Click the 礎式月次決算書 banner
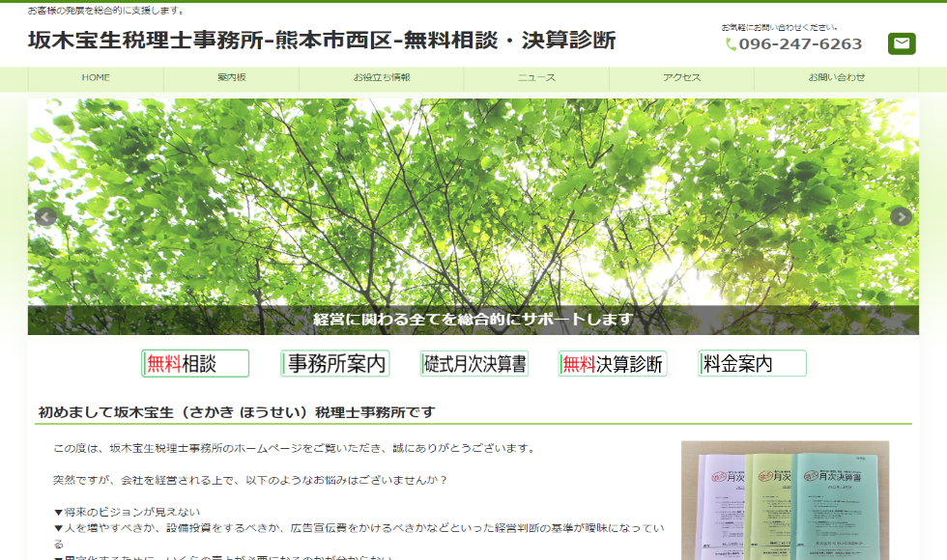947x560 pixels. coord(474,364)
